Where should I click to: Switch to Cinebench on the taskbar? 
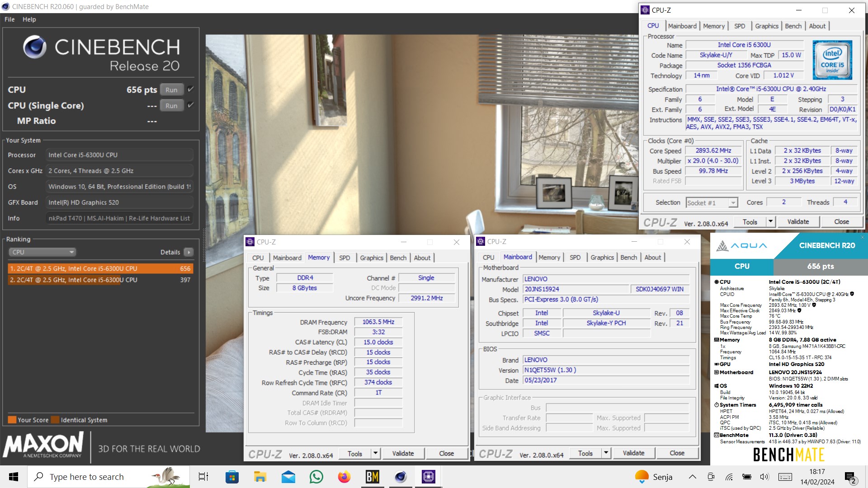(401, 477)
